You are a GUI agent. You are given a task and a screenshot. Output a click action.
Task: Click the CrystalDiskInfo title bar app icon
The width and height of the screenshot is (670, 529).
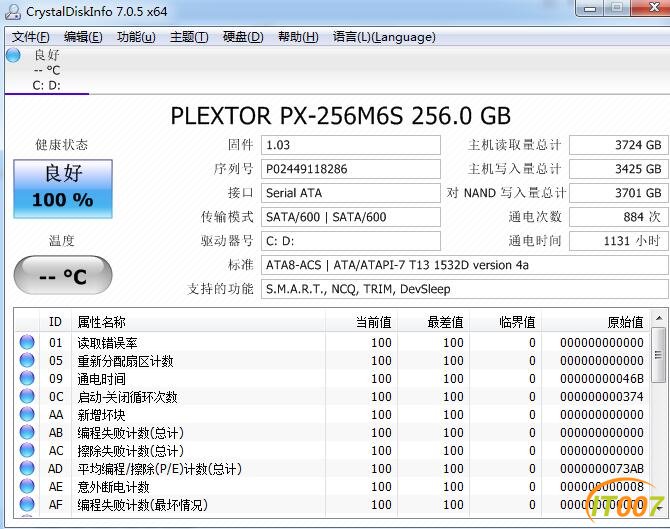[x=12, y=12]
